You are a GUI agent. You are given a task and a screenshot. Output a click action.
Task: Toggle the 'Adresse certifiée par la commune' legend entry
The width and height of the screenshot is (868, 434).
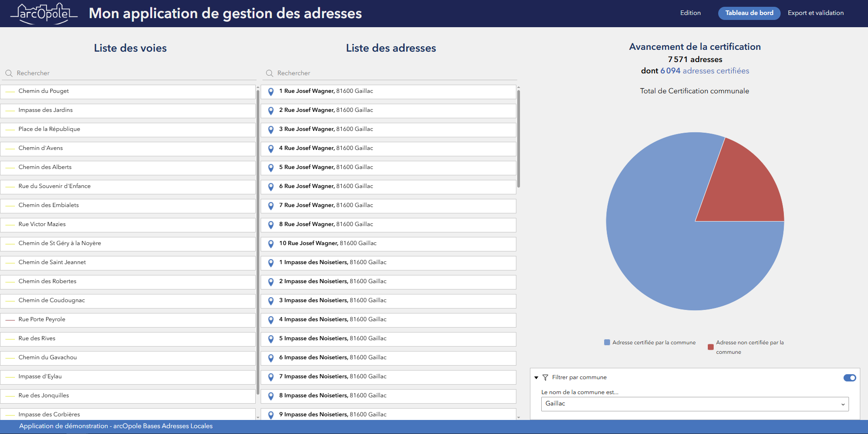tap(650, 342)
